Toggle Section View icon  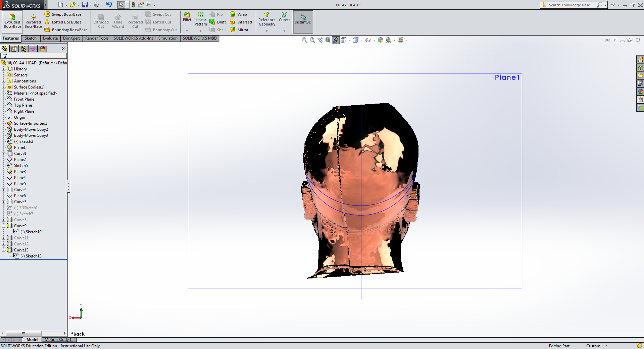point(328,40)
